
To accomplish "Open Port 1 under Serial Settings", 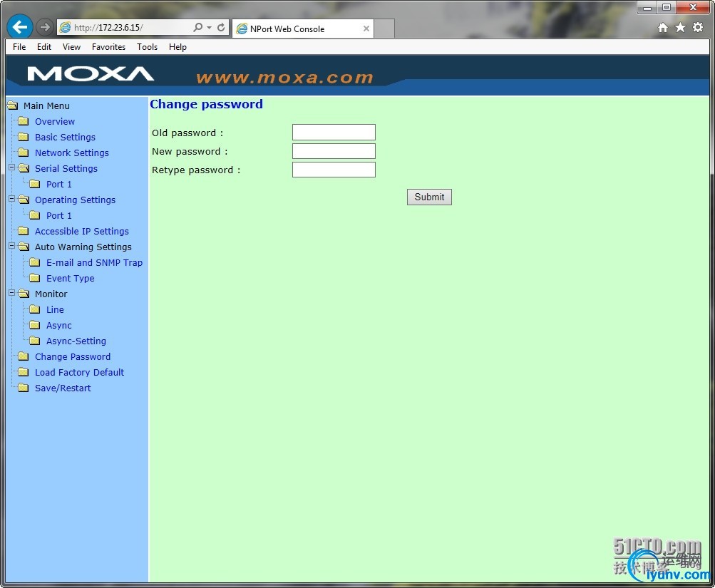I will pos(59,184).
